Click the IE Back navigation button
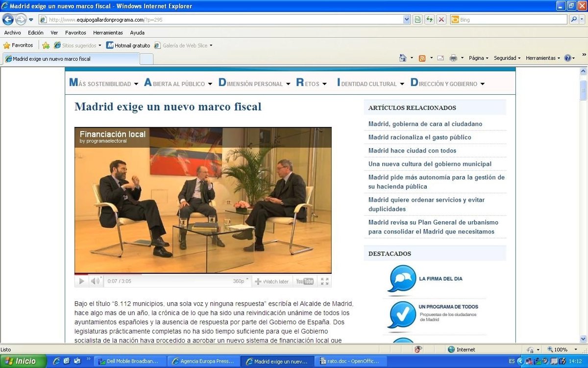Viewport: 588px width, 368px height. coord(8,20)
